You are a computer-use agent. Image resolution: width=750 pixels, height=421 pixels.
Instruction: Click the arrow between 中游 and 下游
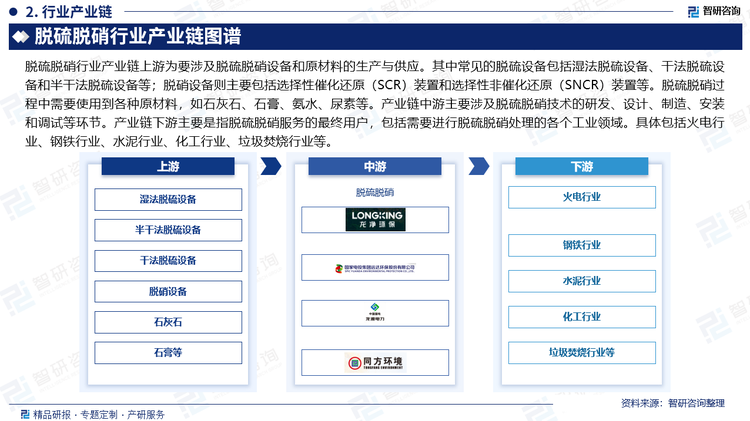pyautogui.click(x=478, y=166)
